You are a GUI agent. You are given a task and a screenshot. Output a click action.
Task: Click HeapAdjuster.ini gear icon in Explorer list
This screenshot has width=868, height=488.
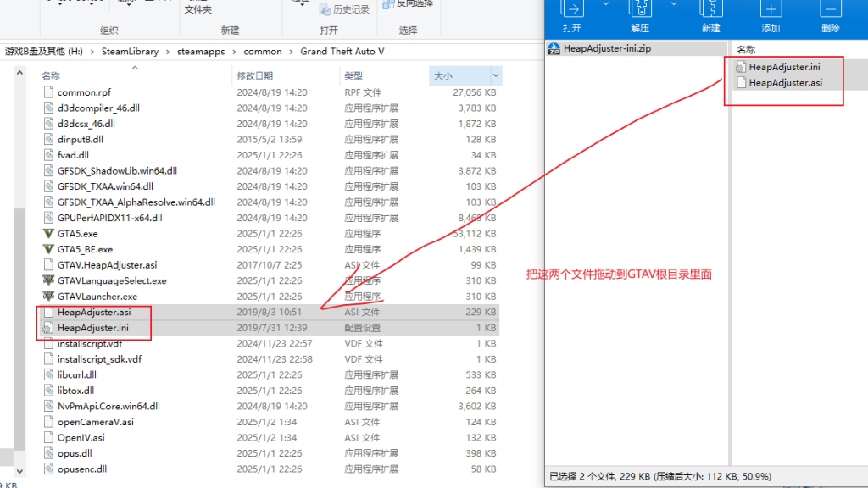click(48, 328)
